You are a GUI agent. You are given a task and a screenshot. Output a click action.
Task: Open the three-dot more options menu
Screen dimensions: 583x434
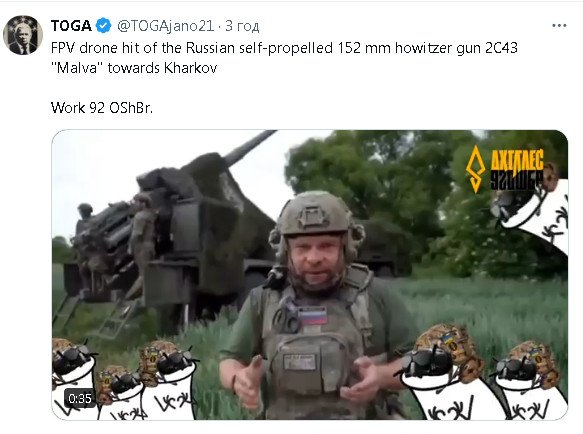click(559, 26)
